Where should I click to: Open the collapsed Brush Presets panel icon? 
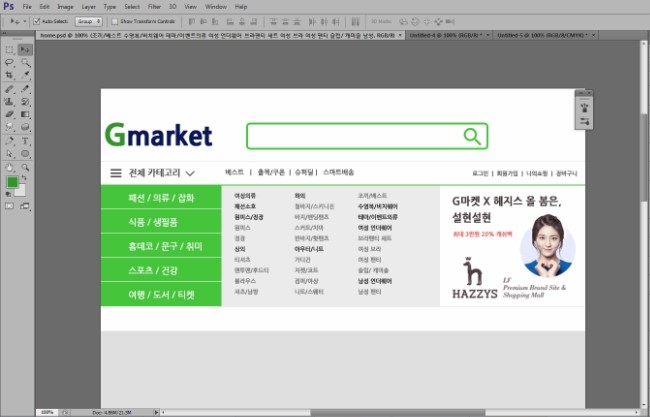pos(585,121)
